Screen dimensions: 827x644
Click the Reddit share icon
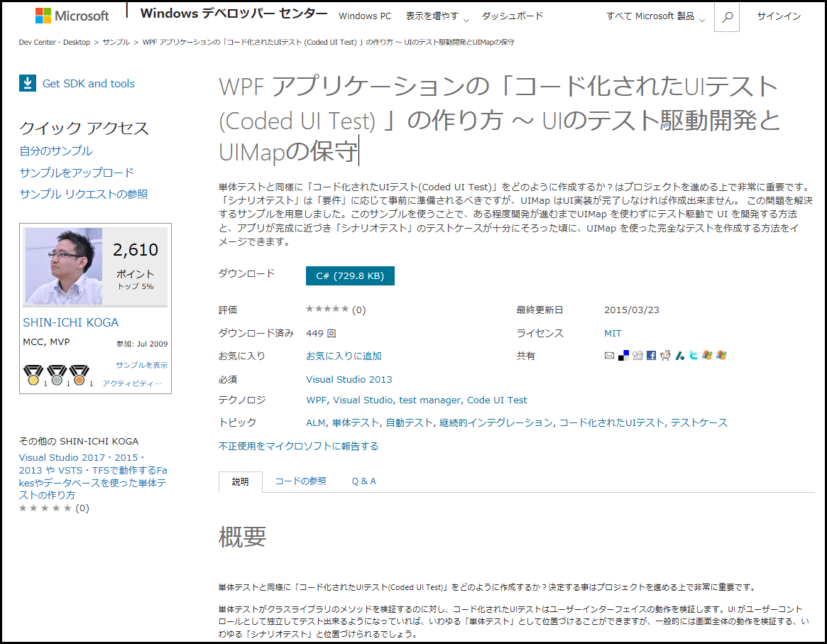666,355
